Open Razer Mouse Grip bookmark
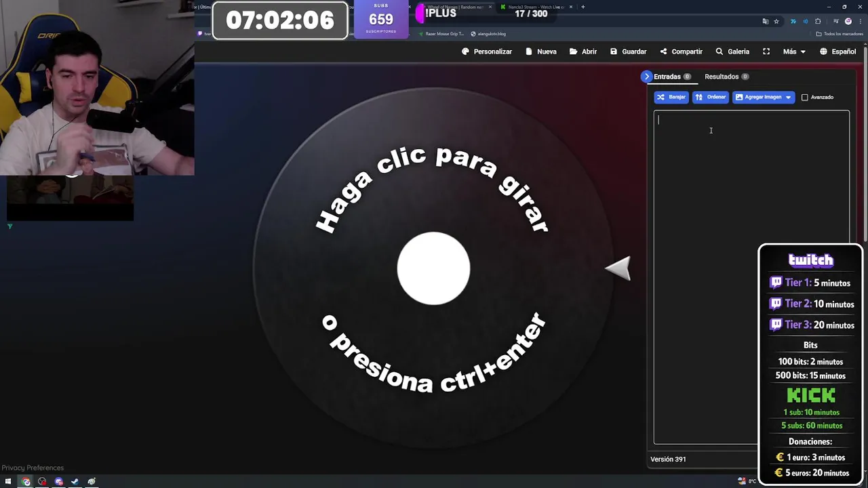868x488 pixels. [x=441, y=34]
